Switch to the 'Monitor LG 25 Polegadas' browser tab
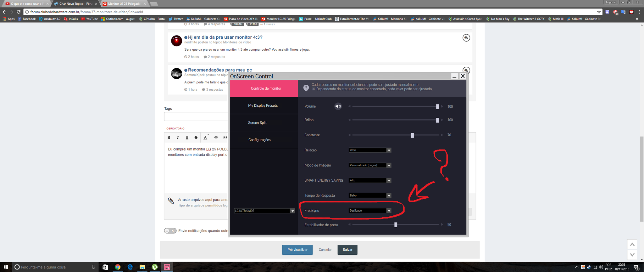644x272 pixels. [x=124, y=4]
